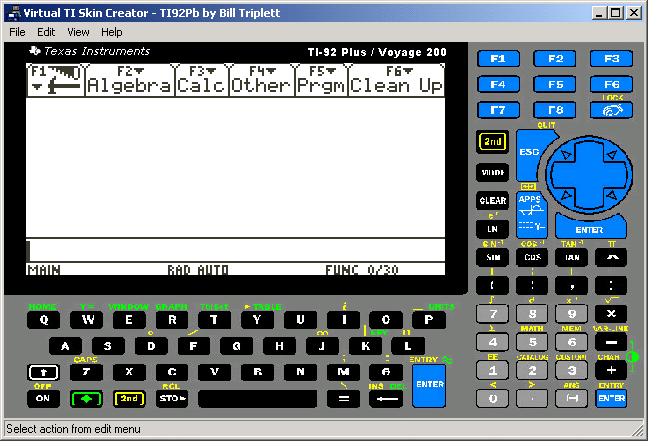
Task: Click the blue F5 key
Action: click(x=555, y=84)
